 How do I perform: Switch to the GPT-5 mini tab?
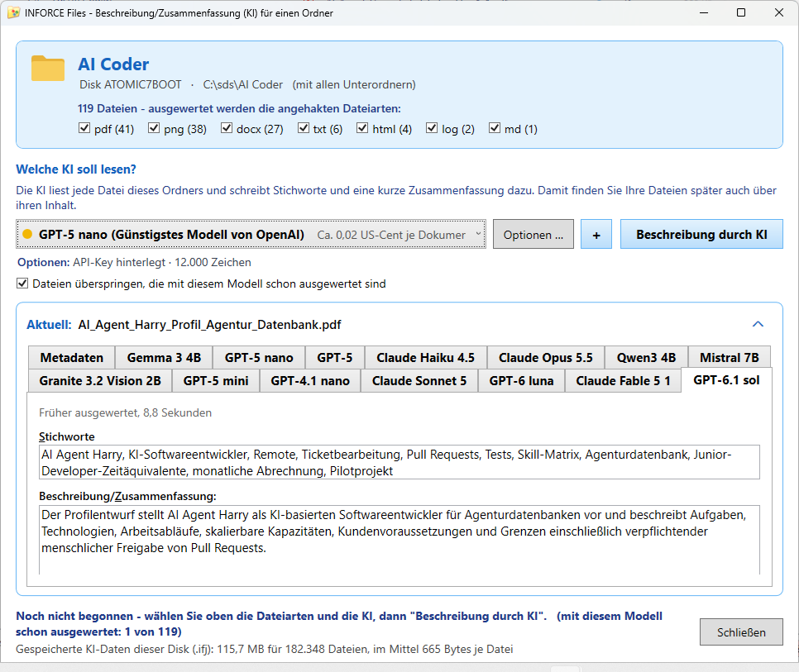[216, 381]
